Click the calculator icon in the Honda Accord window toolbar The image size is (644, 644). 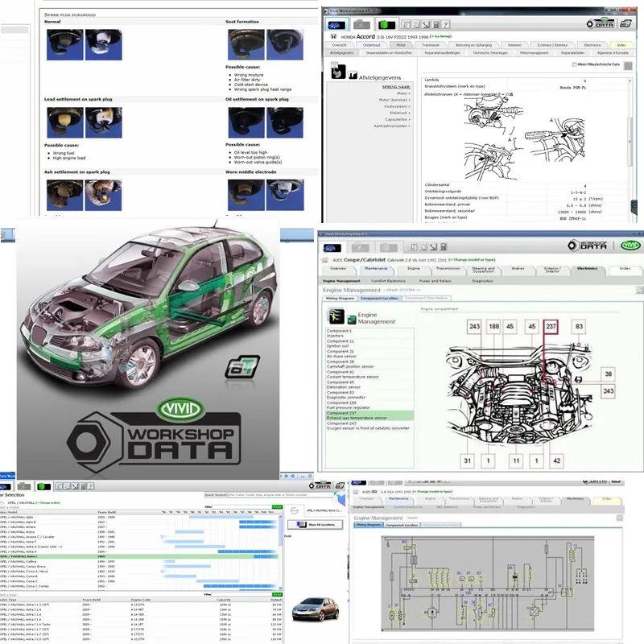tap(436, 25)
